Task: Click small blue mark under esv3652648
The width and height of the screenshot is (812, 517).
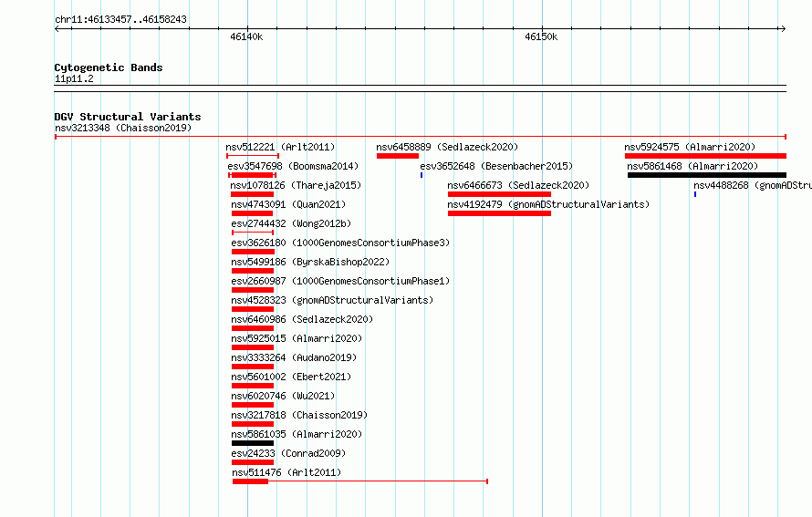Action: 422,175
